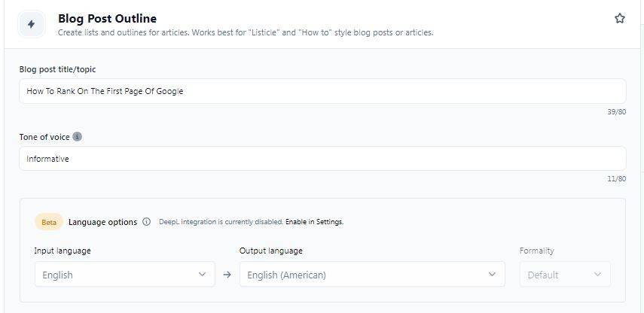Click the Input language chevron arrow
644x313 pixels.
pyautogui.click(x=202, y=274)
